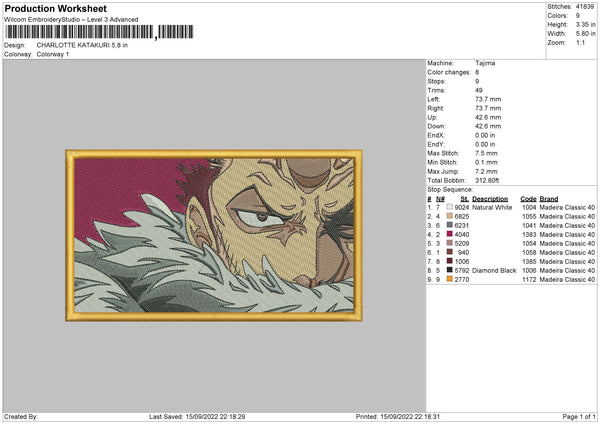600x424 pixels.
Task: Click the color swatch for code 1054
Action: point(449,243)
